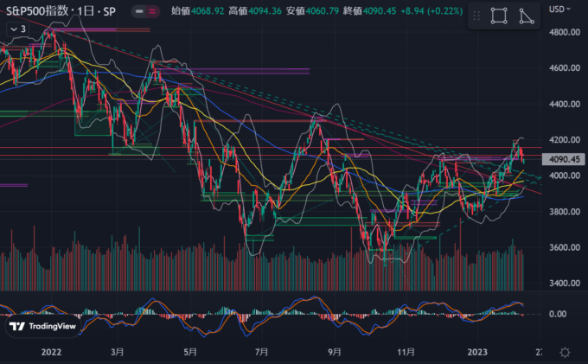Click the 3600.00 price axis label
Viewport: 588px width, 364px height.
(x=563, y=247)
